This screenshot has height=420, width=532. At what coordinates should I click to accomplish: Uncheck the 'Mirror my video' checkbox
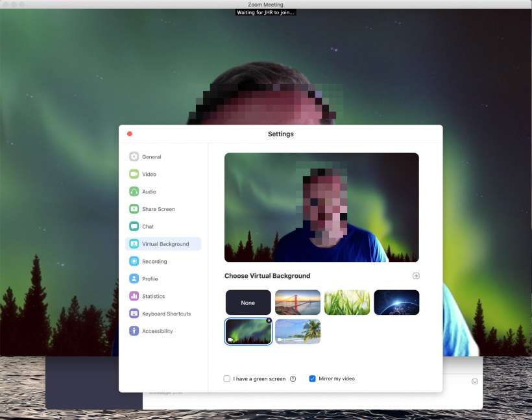313,378
